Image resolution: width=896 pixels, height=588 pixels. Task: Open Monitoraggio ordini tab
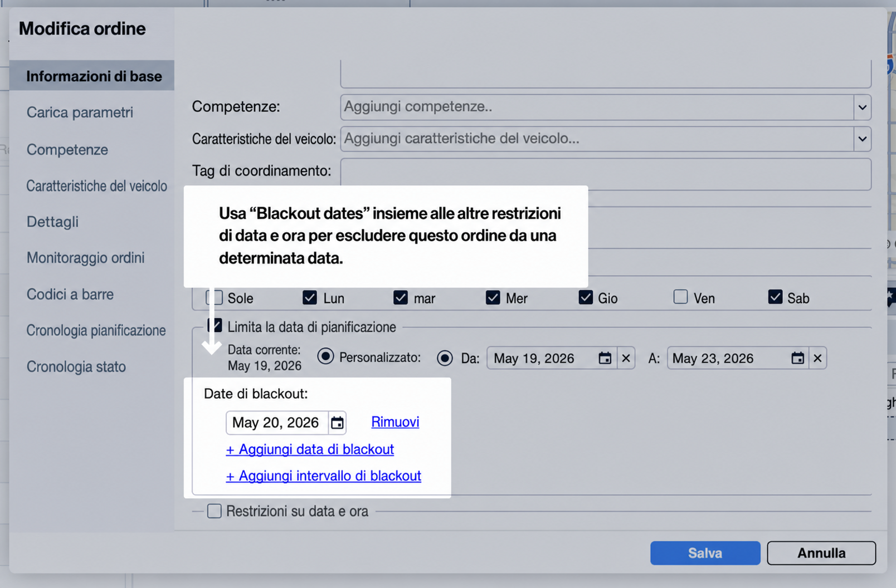86,258
